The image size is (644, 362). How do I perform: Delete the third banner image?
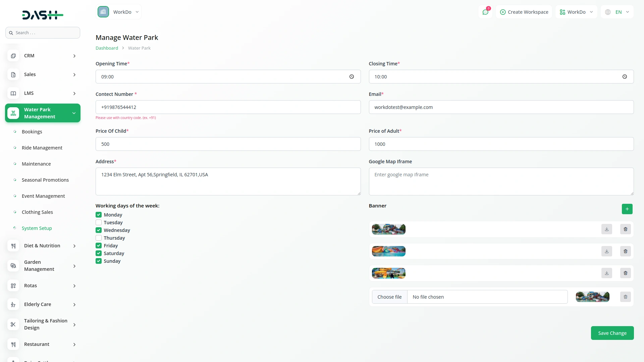coord(625,273)
